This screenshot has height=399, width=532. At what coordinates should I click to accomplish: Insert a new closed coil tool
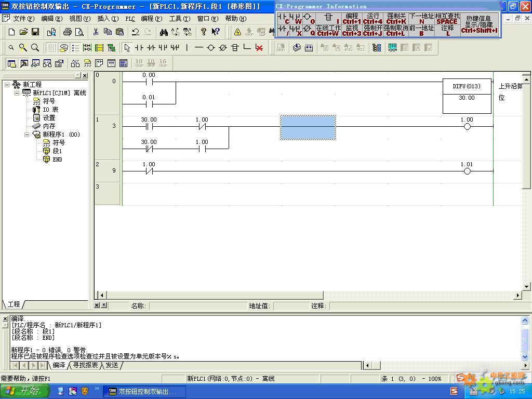223,47
